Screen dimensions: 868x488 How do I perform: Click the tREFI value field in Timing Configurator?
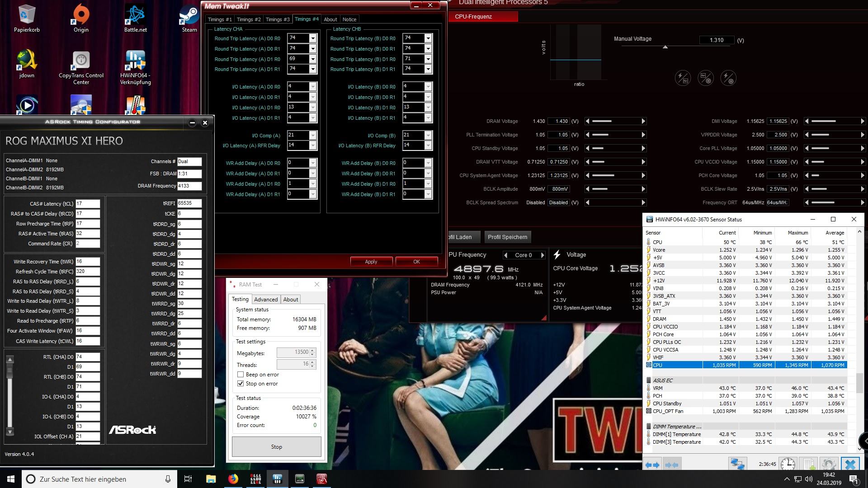[x=189, y=204]
